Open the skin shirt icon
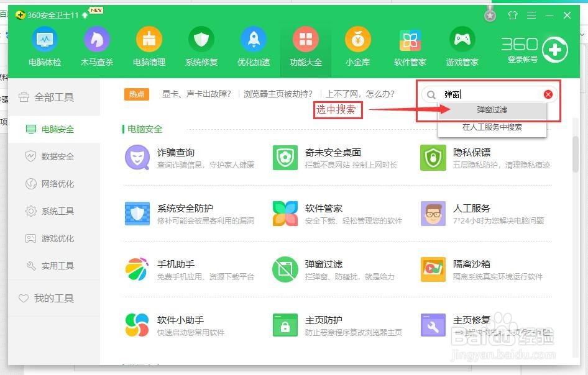588x375 pixels. point(513,15)
